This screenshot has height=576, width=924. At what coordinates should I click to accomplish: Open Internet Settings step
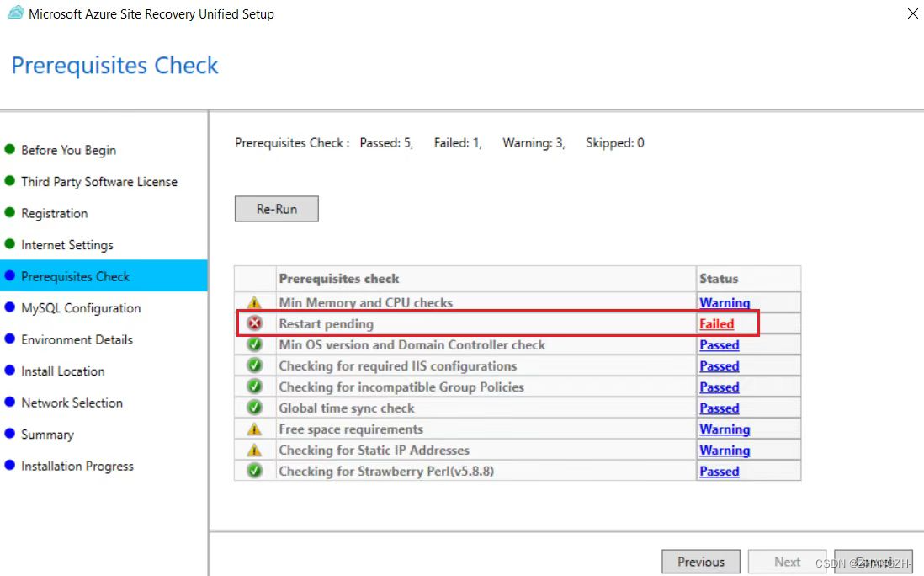67,245
